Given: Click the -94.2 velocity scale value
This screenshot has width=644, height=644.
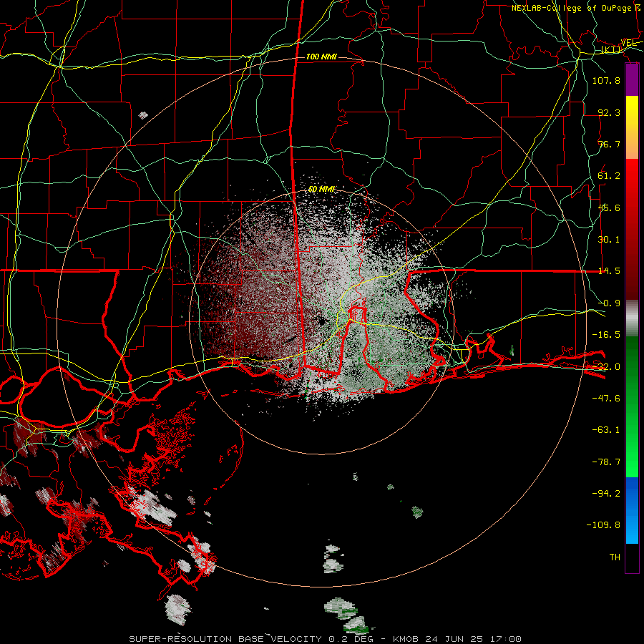Looking at the screenshot, I should click(606, 494).
